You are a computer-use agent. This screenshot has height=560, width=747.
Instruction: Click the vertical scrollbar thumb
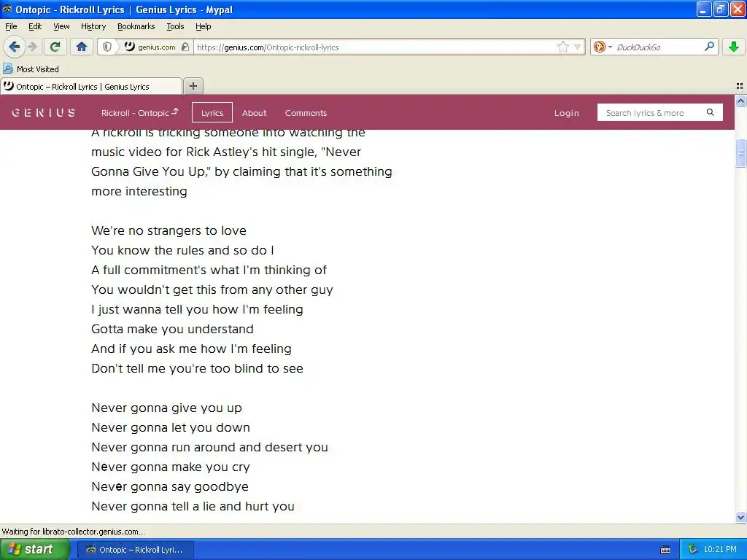tap(740, 153)
